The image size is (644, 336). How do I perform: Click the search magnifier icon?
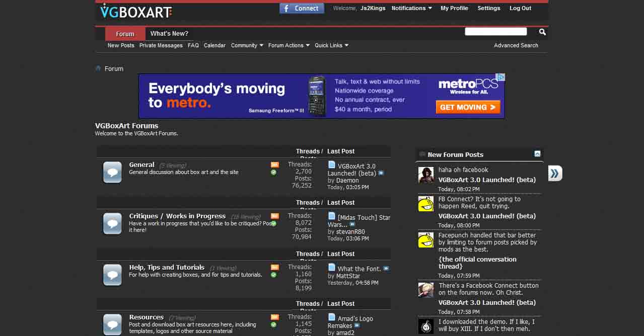(542, 32)
